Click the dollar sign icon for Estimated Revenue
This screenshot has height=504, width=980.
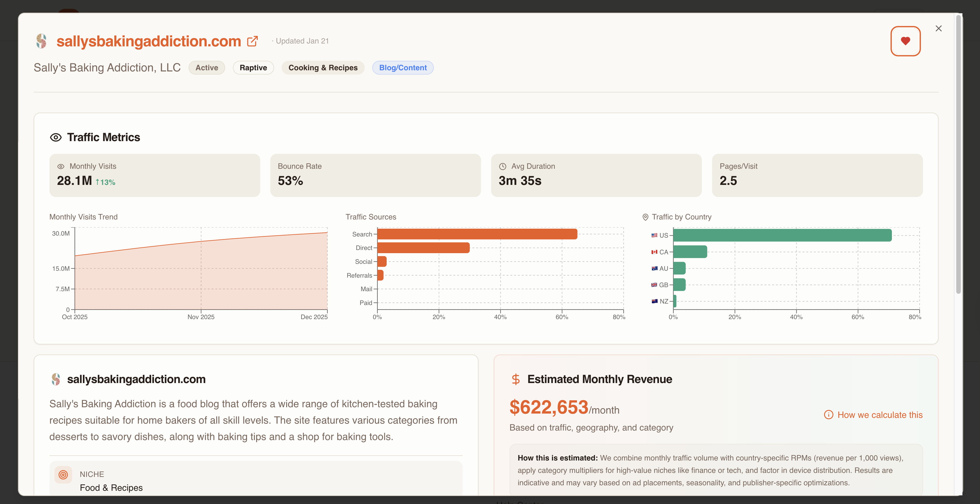[x=516, y=379]
